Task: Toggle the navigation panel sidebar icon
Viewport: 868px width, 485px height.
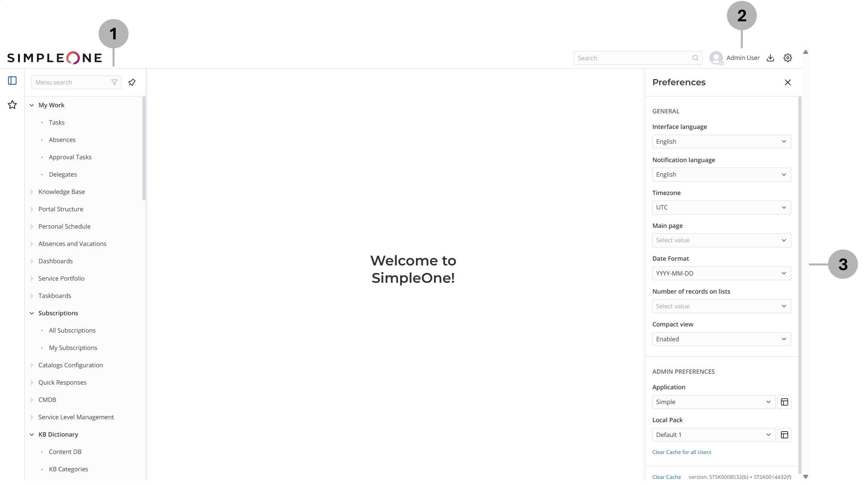Action: pyautogui.click(x=12, y=81)
